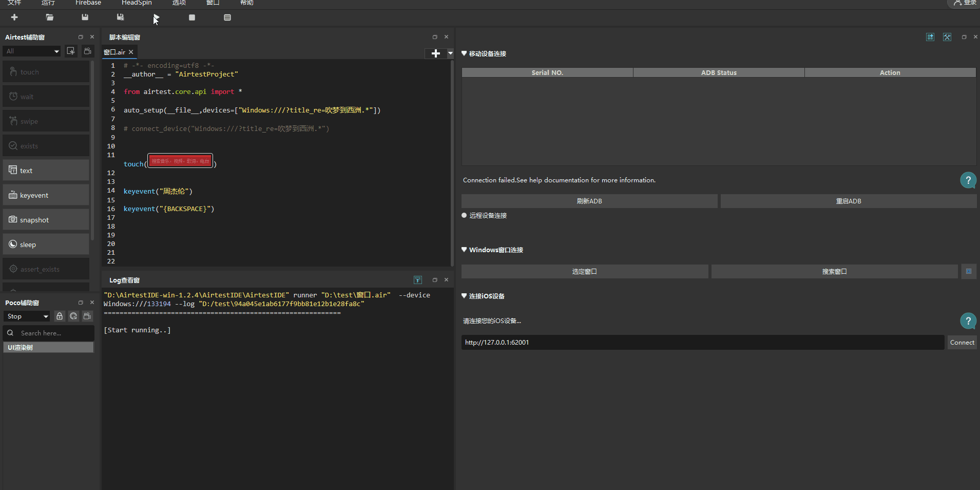
Task: Click the Airtest record camera icon
Action: [x=88, y=51]
